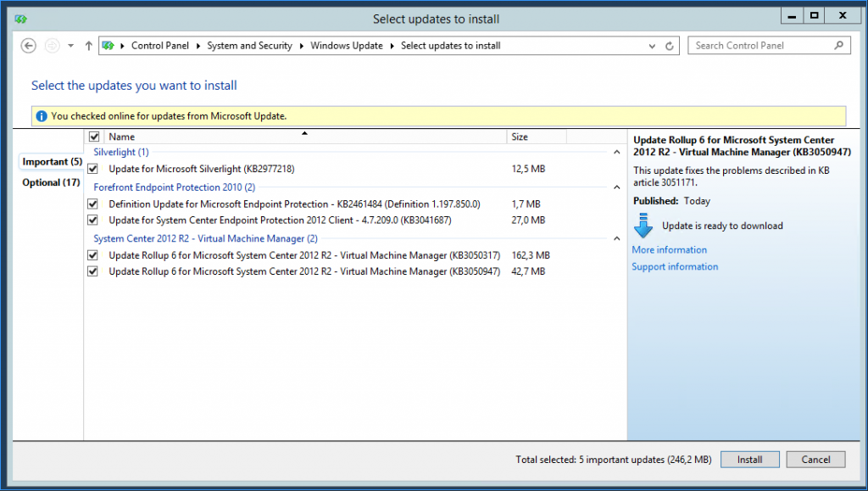This screenshot has width=868, height=491.
Task: Navigate to Control Panel breadcrumb
Action: (x=160, y=46)
